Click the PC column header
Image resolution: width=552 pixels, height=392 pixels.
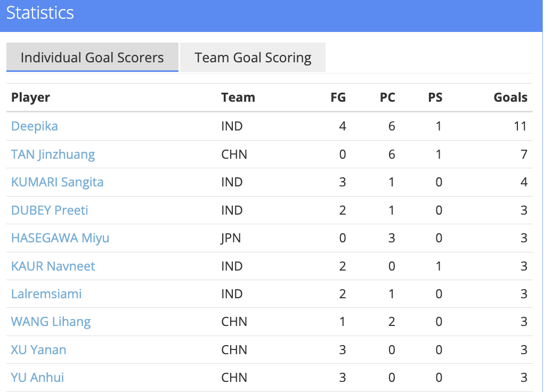coord(387,97)
